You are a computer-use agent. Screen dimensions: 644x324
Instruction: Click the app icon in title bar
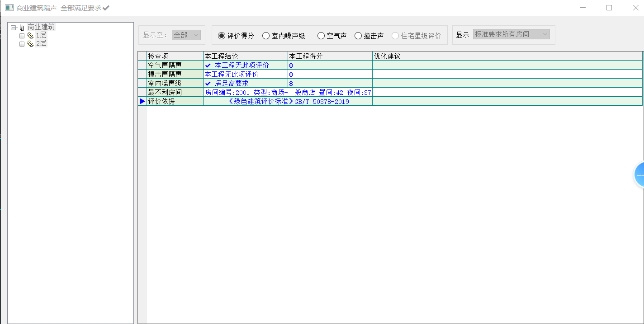[x=9, y=8]
